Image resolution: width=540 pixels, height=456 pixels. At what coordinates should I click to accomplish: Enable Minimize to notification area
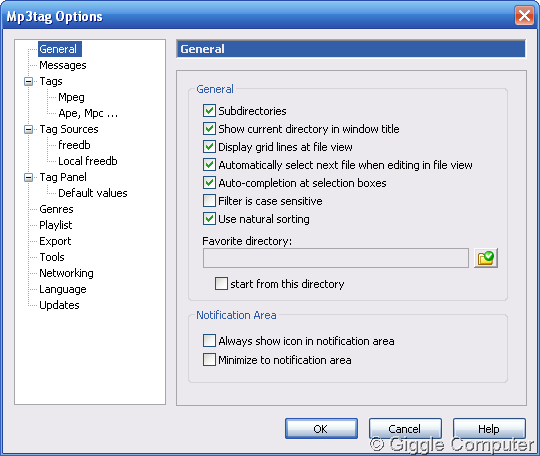(209, 360)
